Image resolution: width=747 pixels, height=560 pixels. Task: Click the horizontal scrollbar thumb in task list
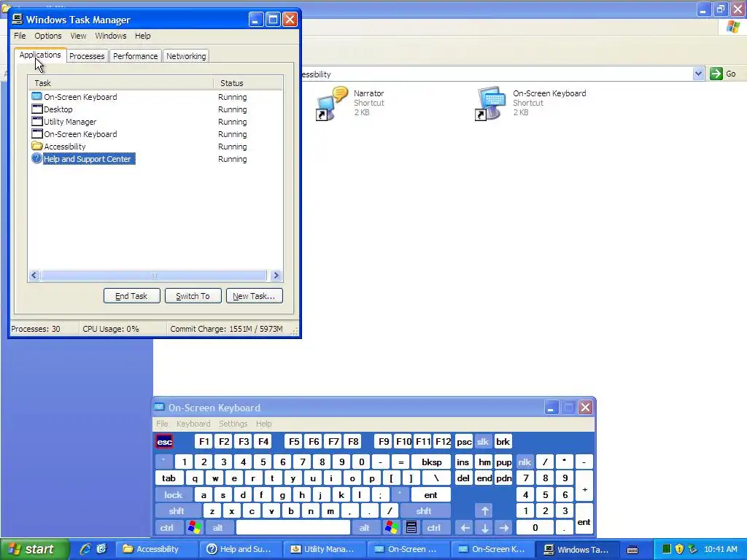click(x=153, y=275)
